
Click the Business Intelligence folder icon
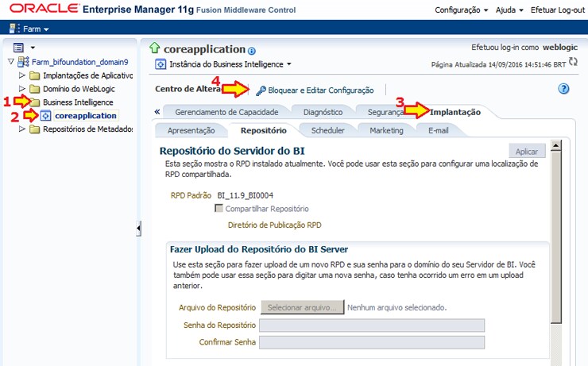[x=35, y=102]
